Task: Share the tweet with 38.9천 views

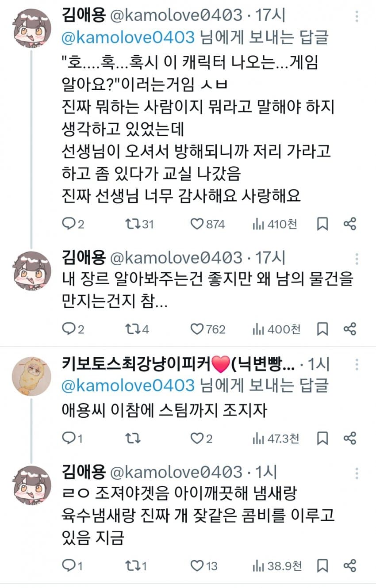Action: (350, 565)
